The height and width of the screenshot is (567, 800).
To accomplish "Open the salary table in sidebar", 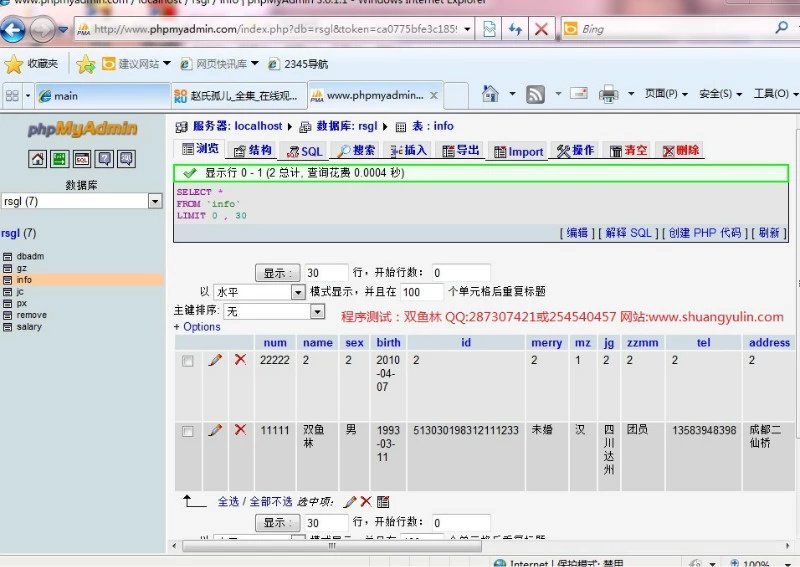I will [x=29, y=327].
